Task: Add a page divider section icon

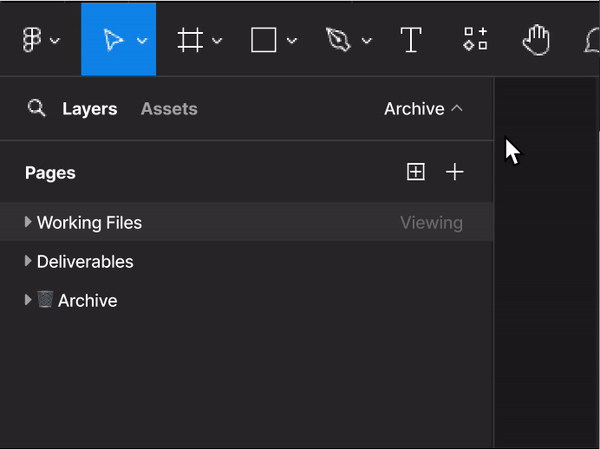Action: 416,171
